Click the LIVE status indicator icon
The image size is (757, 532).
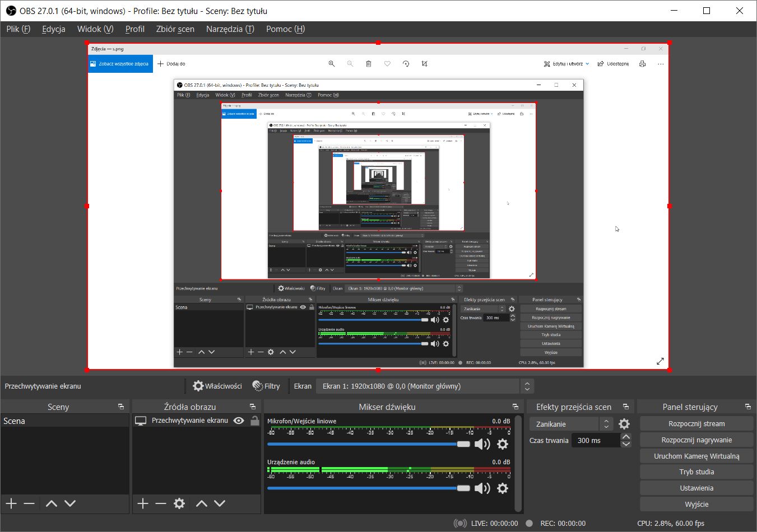459,523
